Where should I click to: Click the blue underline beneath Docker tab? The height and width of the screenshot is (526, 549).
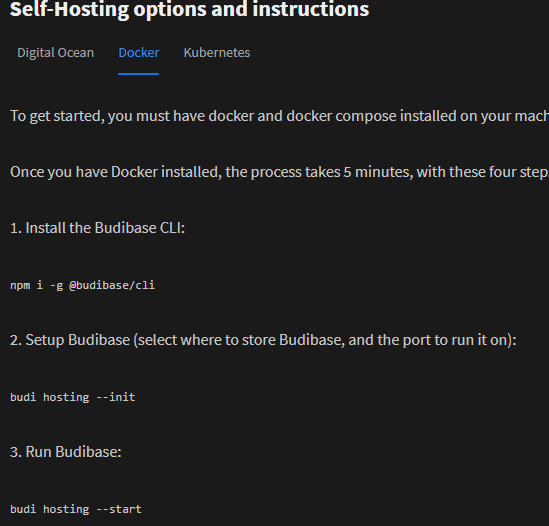(x=139, y=74)
